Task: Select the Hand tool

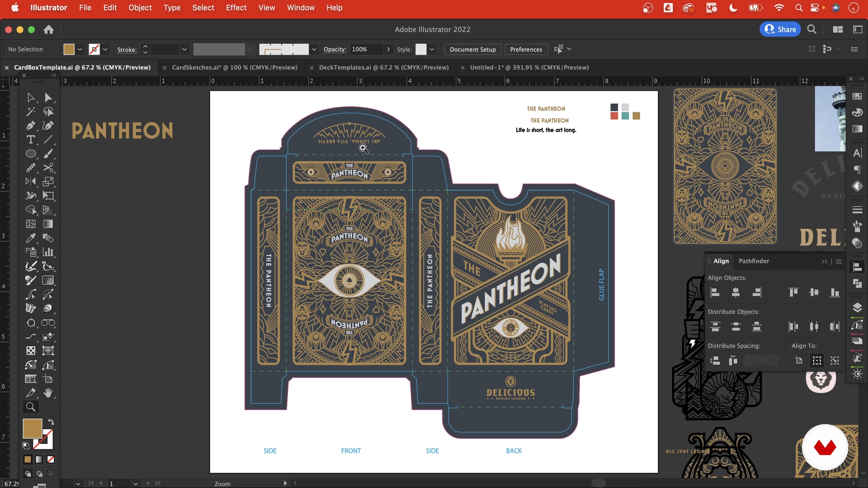Action: [x=48, y=393]
